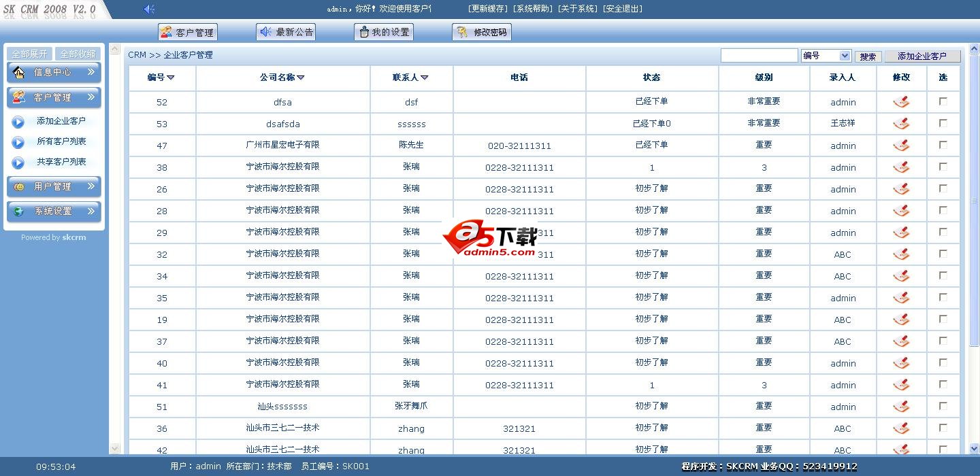
Task: Open 共享客户列表 in the sidebar
Action: point(61,162)
